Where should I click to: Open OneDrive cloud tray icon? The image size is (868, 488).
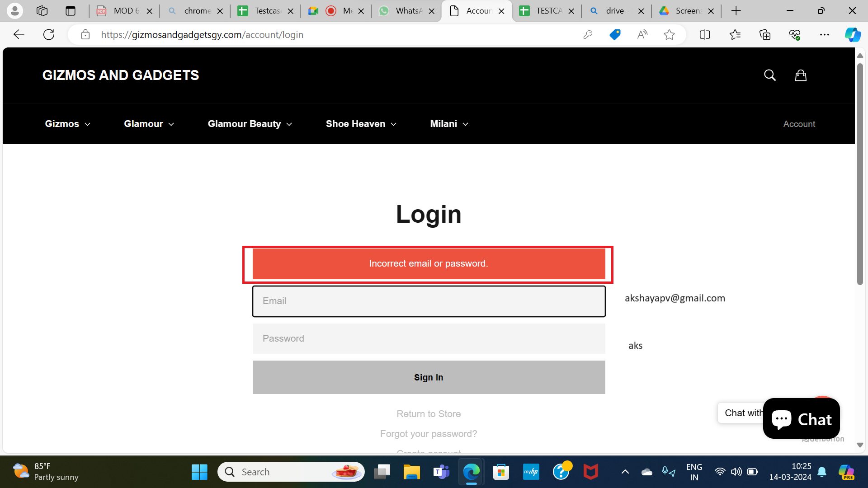(x=647, y=472)
